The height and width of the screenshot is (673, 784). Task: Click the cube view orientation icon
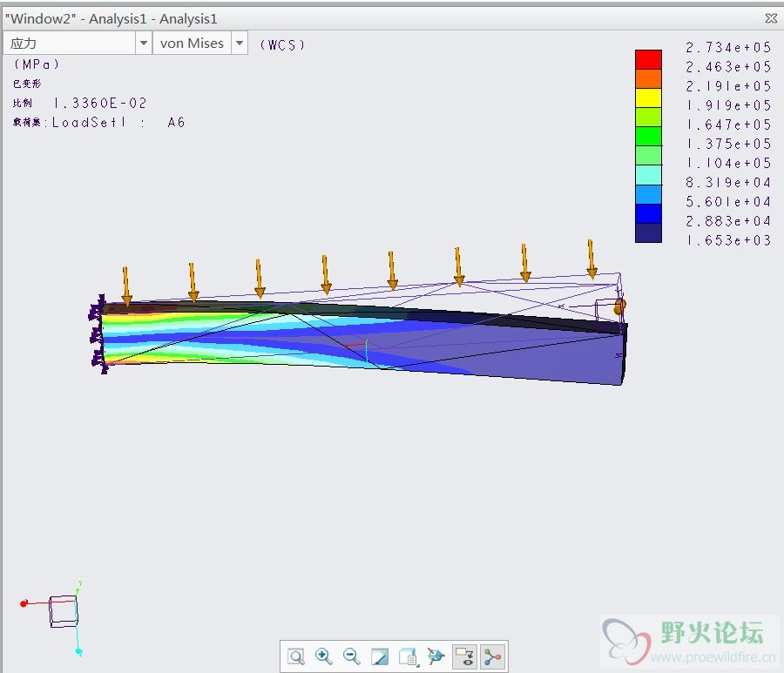pos(436,656)
